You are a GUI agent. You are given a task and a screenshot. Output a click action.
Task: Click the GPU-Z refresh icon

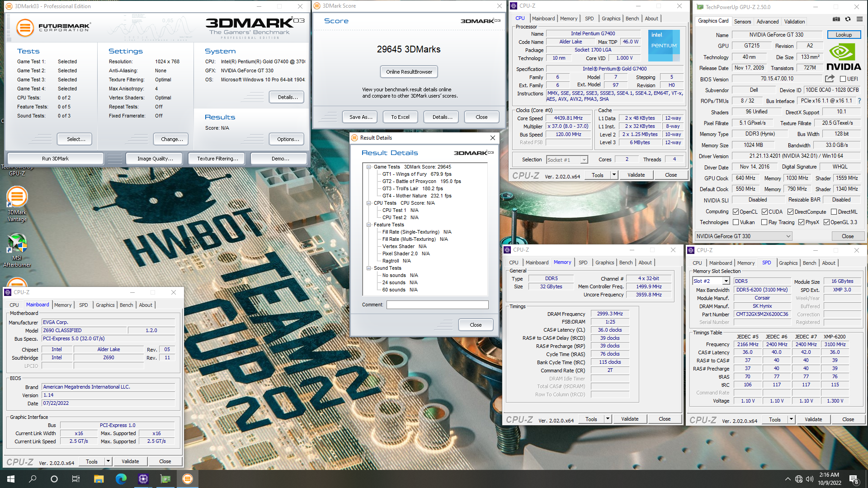pos(848,19)
